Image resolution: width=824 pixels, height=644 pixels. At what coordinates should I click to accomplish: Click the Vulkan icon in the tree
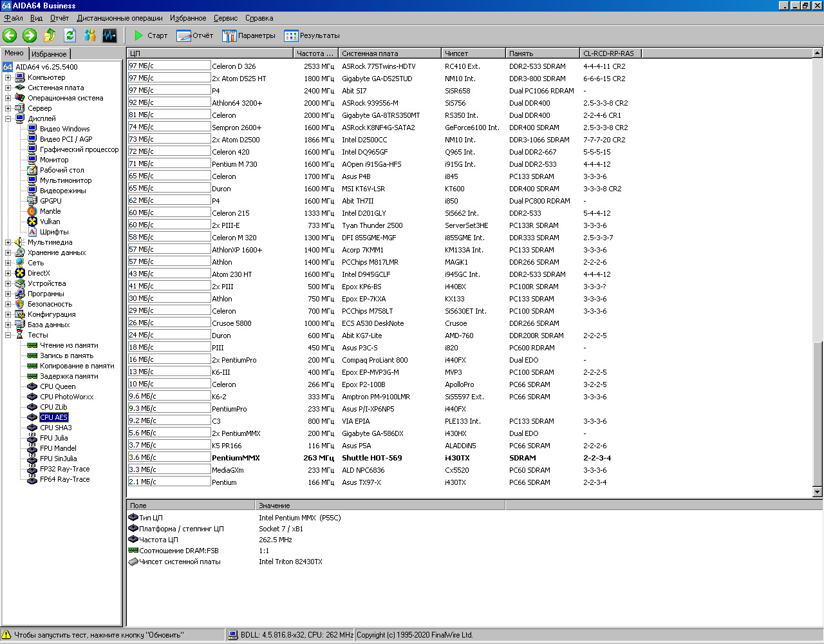point(32,222)
